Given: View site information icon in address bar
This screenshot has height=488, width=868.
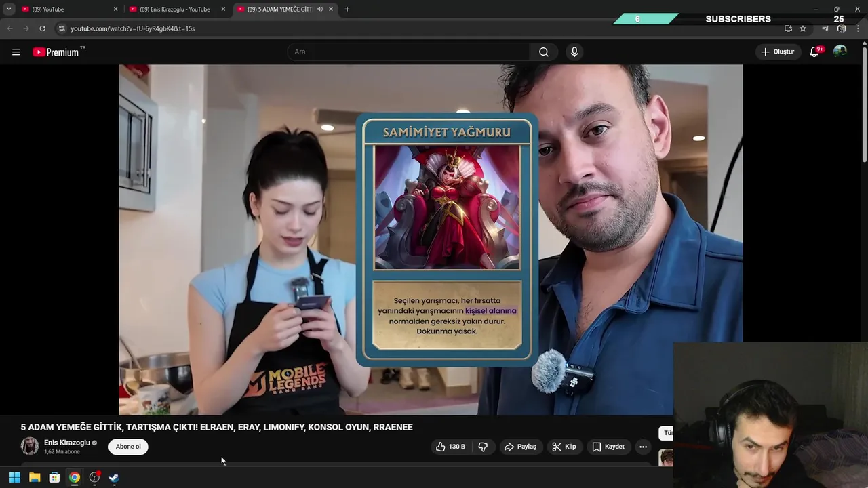Looking at the screenshot, I should [62, 28].
